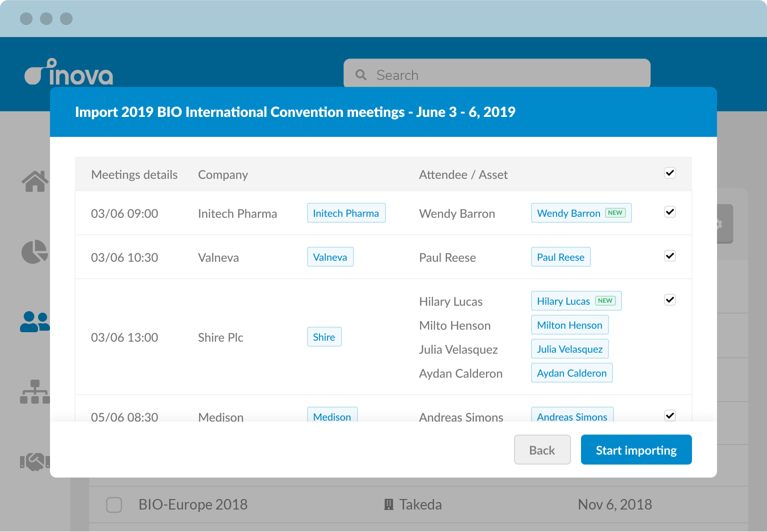Click the Milto Henson attendee name text
Screen dimensions: 767x532
click(x=454, y=326)
